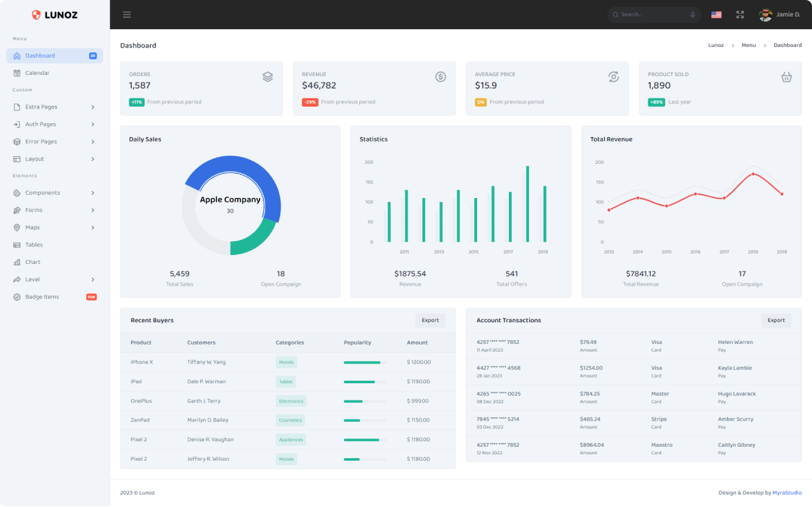Image resolution: width=812 pixels, height=507 pixels.
Task: Click the Product Sold basket icon
Action: [786, 77]
